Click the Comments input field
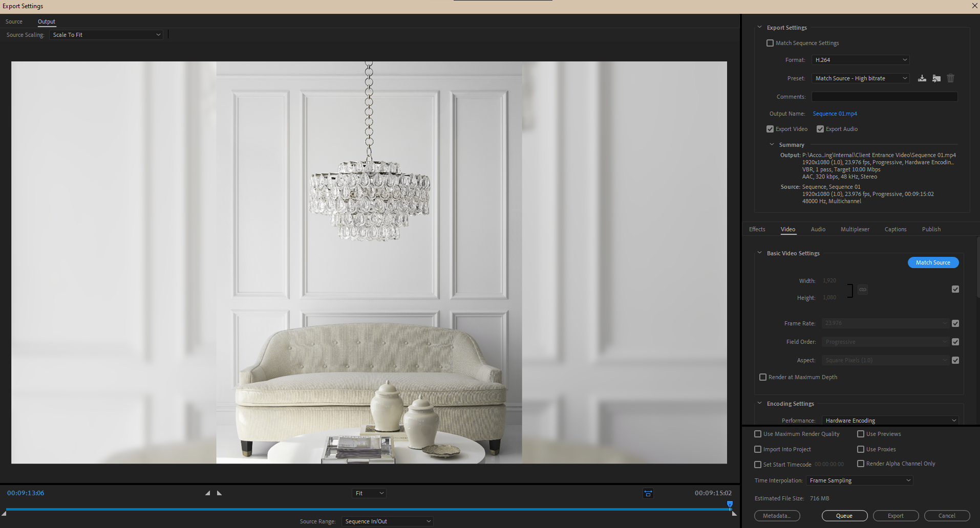980x528 pixels. click(x=884, y=96)
